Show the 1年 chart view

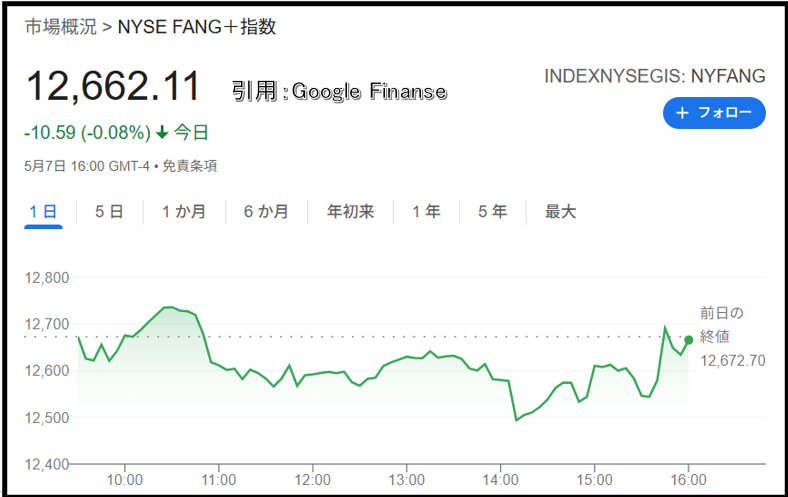pos(426,212)
